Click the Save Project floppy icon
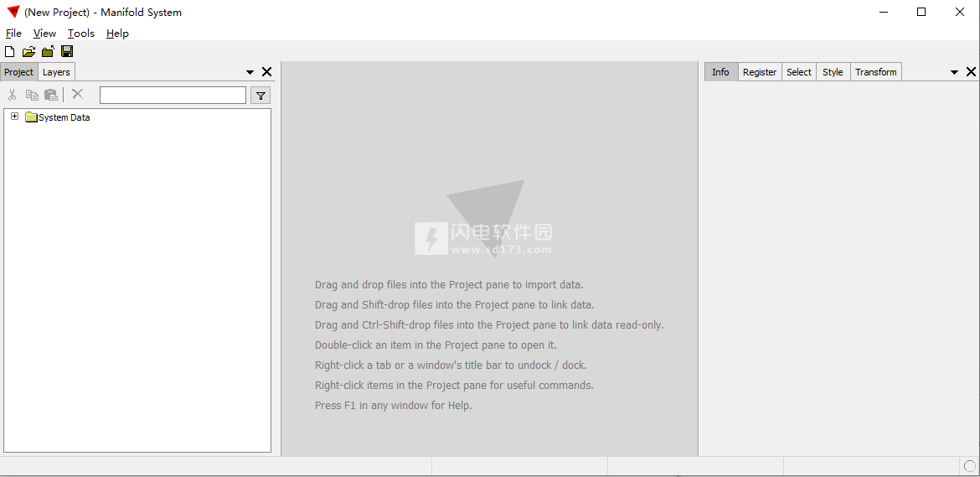Screen dimensions: 980x477 [67, 51]
